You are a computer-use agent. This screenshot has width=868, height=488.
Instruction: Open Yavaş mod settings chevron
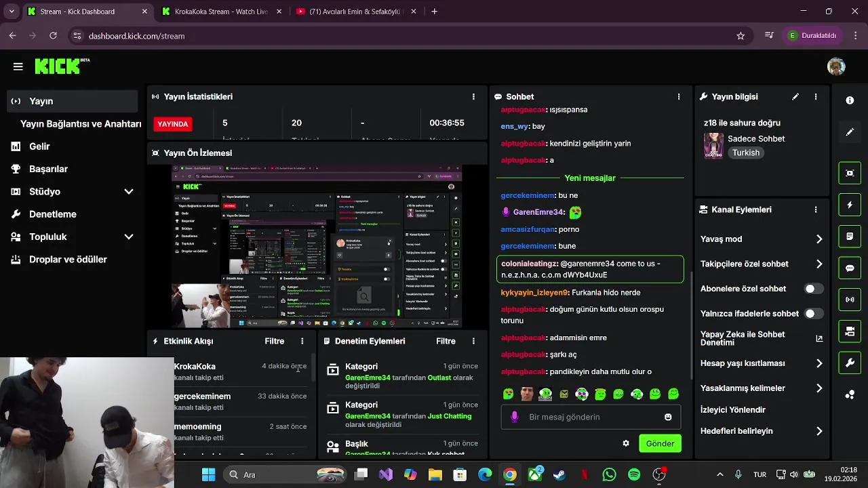tap(819, 239)
